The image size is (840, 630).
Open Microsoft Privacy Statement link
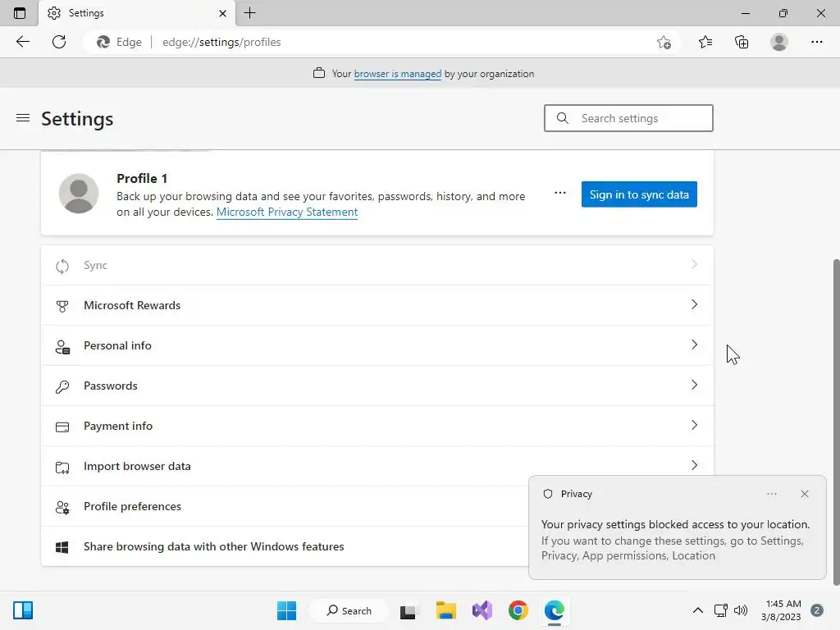287,212
